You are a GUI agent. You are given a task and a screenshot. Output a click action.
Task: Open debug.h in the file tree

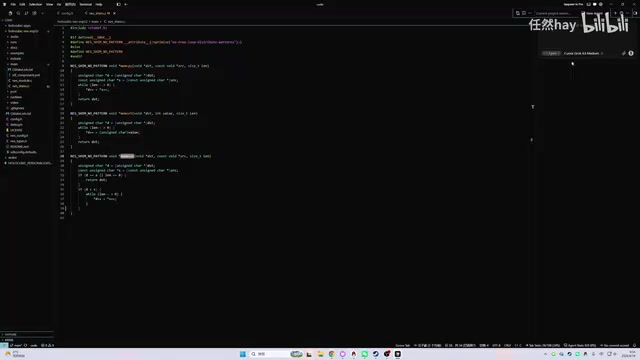coord(16,124)
